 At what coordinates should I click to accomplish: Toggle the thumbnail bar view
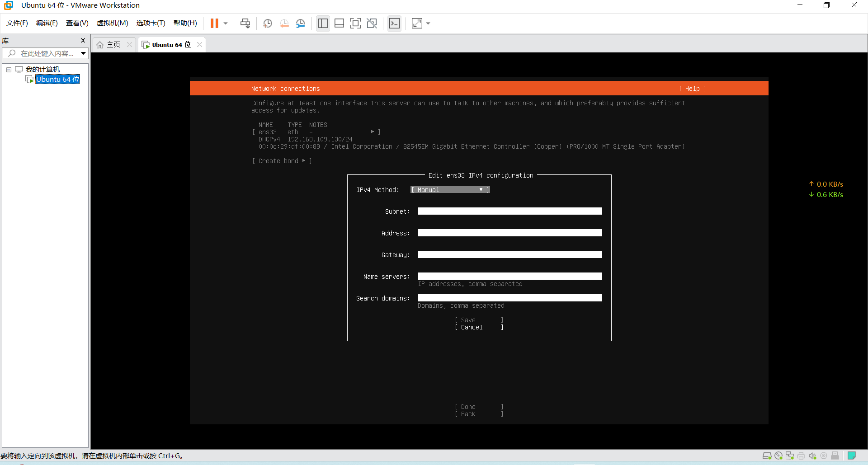(x=340, y=23)
